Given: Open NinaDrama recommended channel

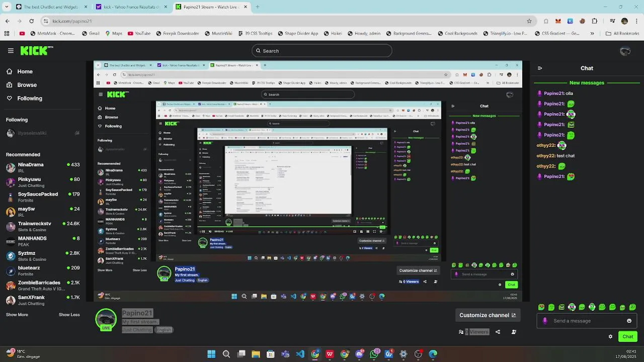Looking at the screenshot, I should [43, 168].
